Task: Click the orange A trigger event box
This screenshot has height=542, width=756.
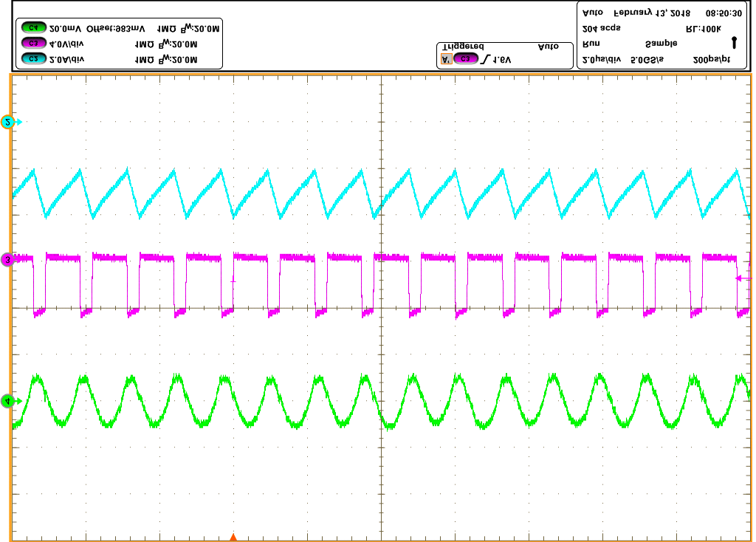Action: tap(445, 59)
